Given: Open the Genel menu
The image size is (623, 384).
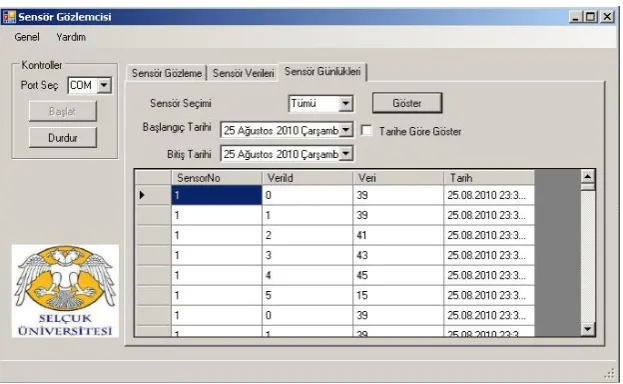Looking at the screenshot, I should point(27,37).
